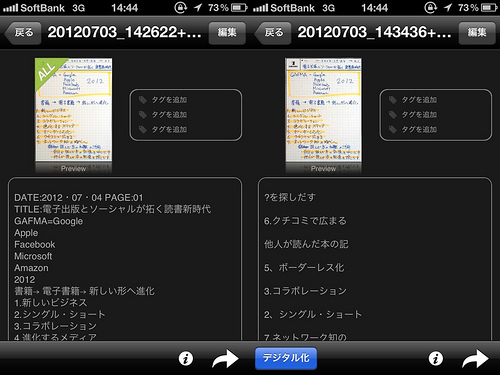Tap the SoftBank signal bars in the right status bar
This screenshot has height=375, width=500.
point(261,8)
